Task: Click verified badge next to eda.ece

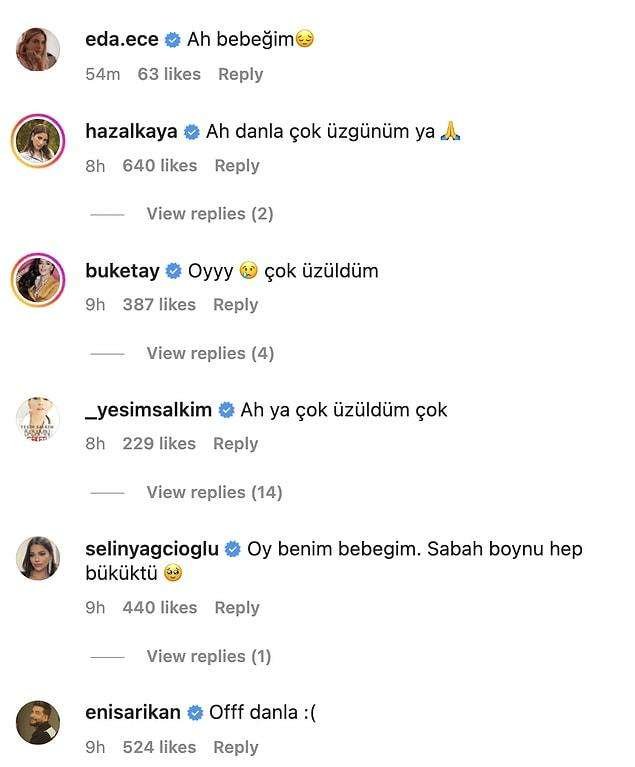Action: pos(172,40)
